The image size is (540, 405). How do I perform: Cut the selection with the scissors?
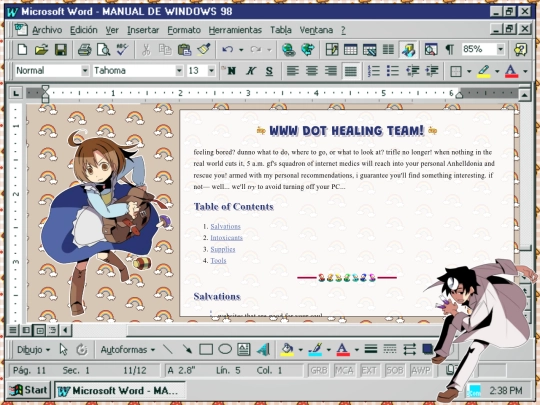click(146, 50)
